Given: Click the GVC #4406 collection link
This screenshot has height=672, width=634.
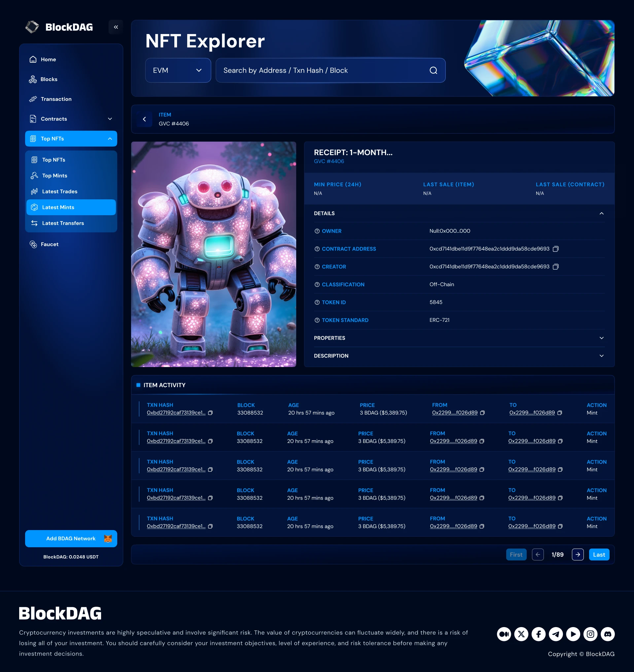Looking at the screenshot, I should 329,161.
